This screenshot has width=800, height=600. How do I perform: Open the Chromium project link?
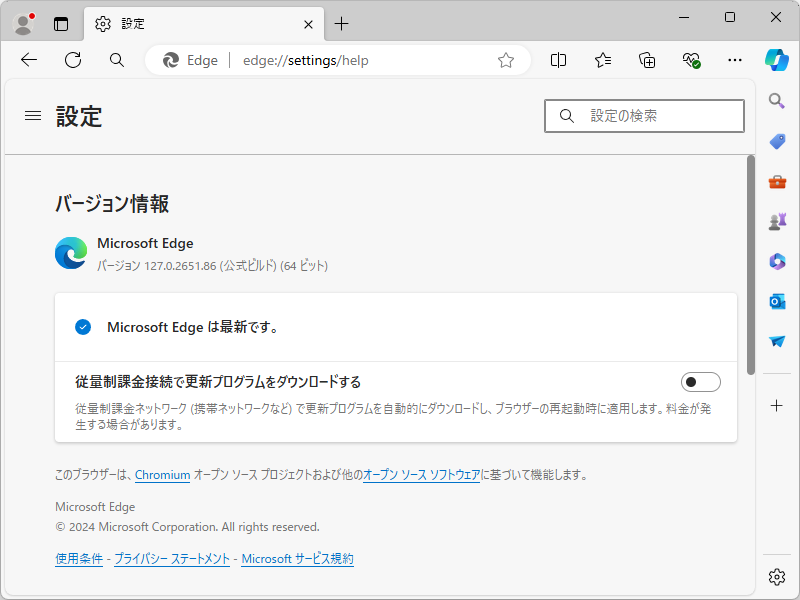(162, 475)
